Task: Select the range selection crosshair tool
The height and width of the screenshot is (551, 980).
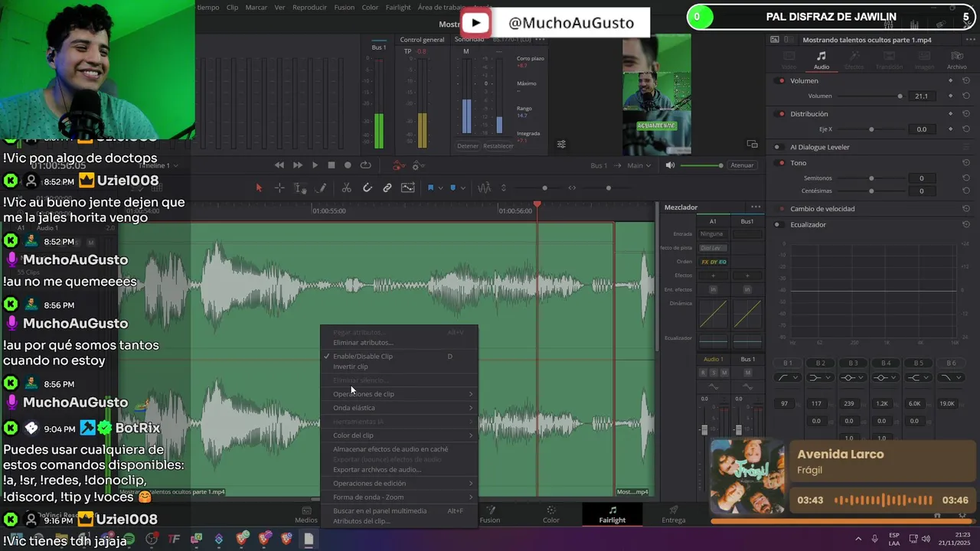Action: 279,188
